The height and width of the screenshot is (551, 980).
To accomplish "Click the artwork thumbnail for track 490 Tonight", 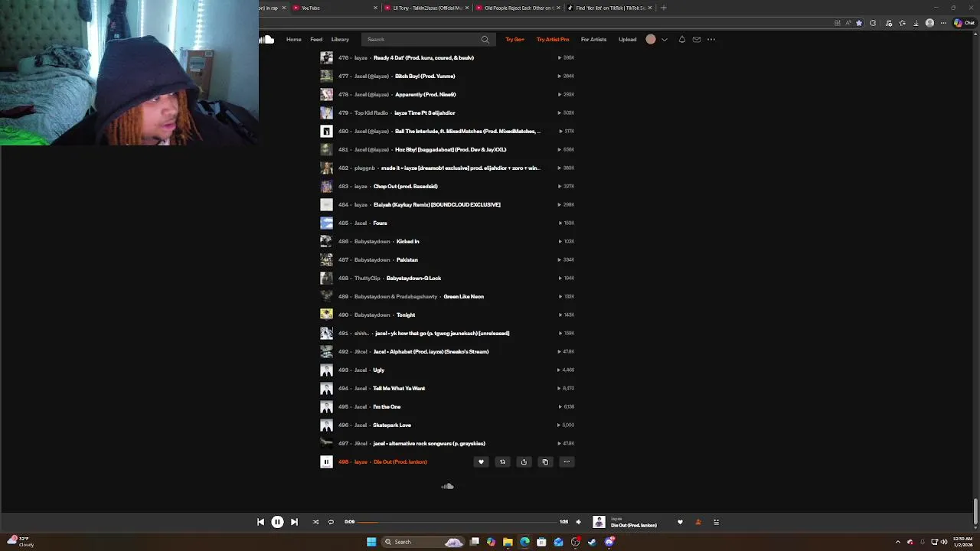I will pyautogui.click(x=326, y=315).
